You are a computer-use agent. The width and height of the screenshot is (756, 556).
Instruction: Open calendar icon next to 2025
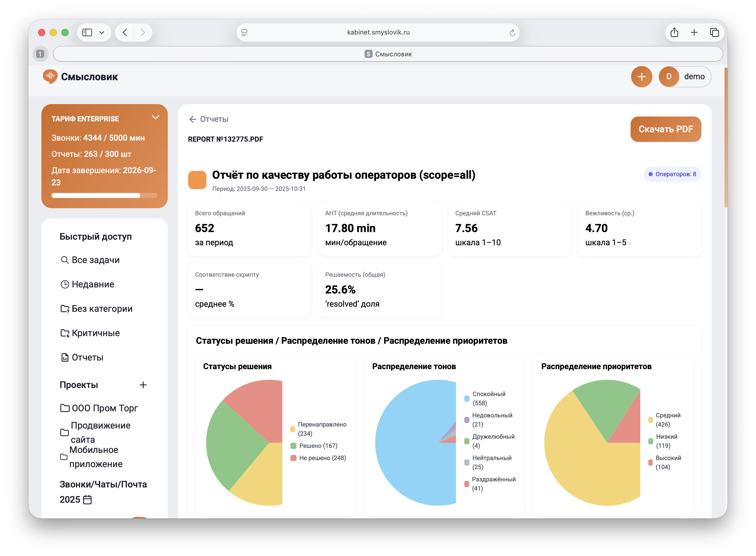coord(87,499)
